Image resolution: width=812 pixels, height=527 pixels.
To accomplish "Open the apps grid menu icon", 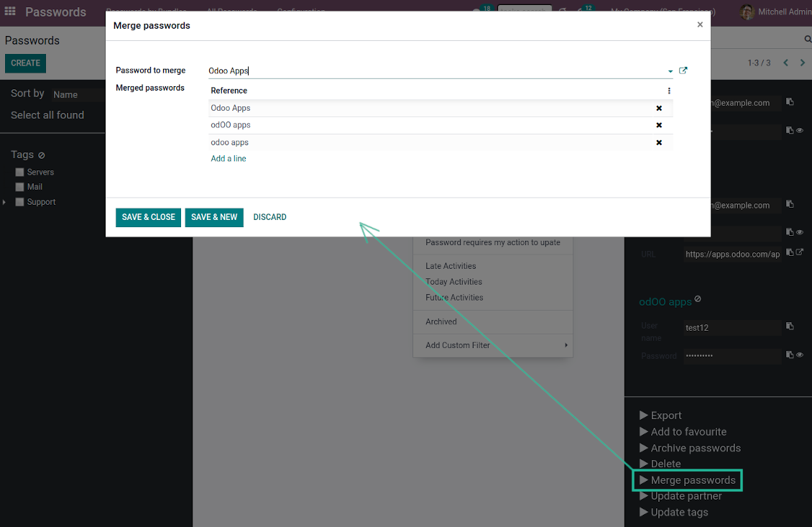I will [x=10, y=11].
